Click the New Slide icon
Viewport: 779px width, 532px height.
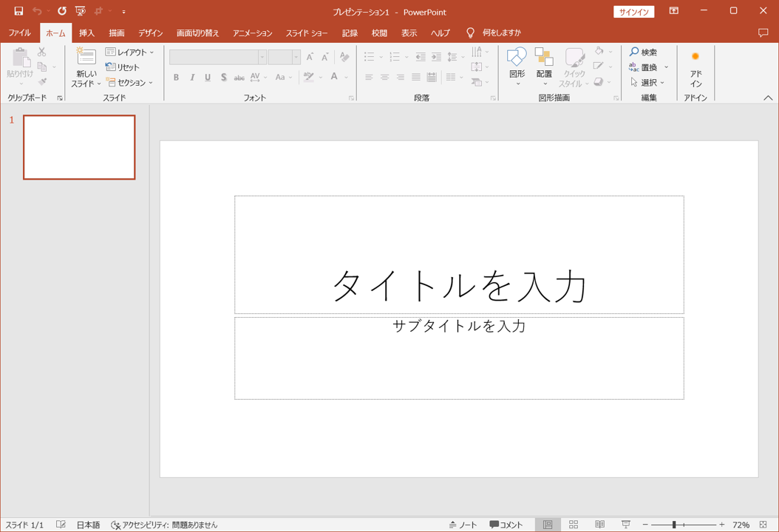86,58
